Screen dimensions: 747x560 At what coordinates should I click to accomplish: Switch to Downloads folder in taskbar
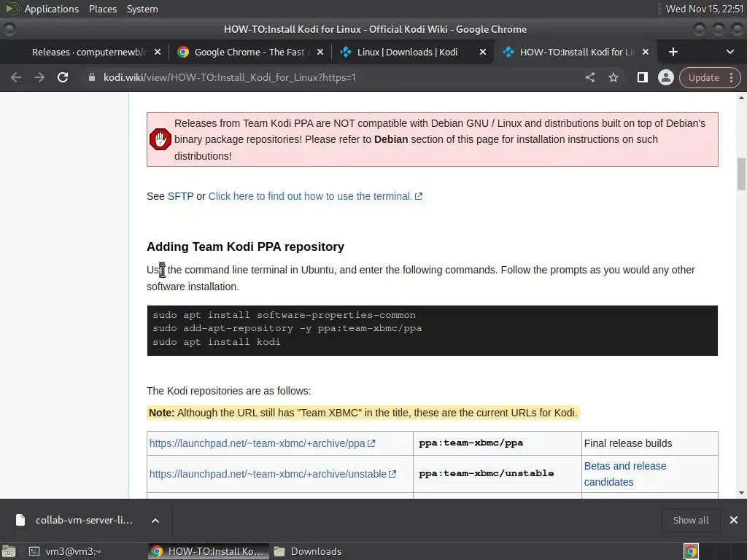coord(308,551)
